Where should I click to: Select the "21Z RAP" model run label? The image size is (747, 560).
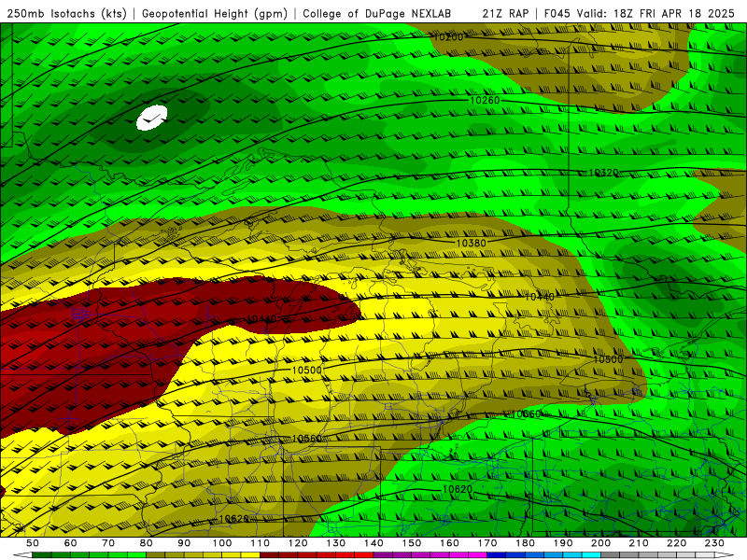pos(505,13)
